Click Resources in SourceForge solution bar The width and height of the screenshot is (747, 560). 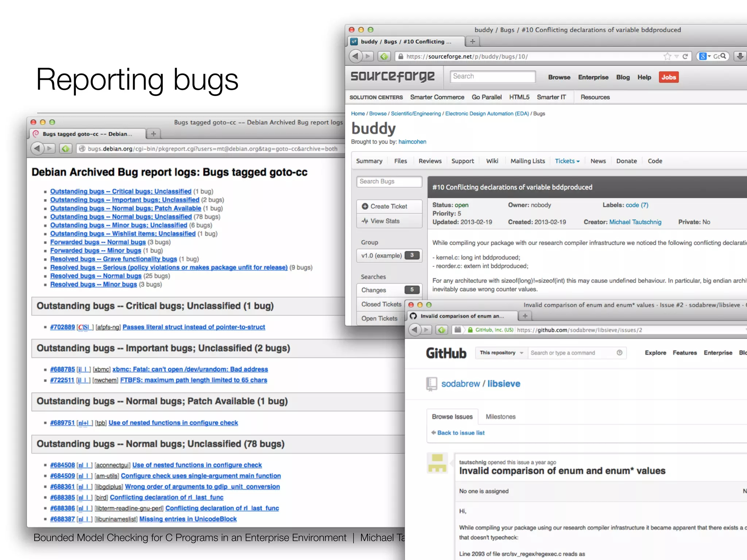(595, 97)
